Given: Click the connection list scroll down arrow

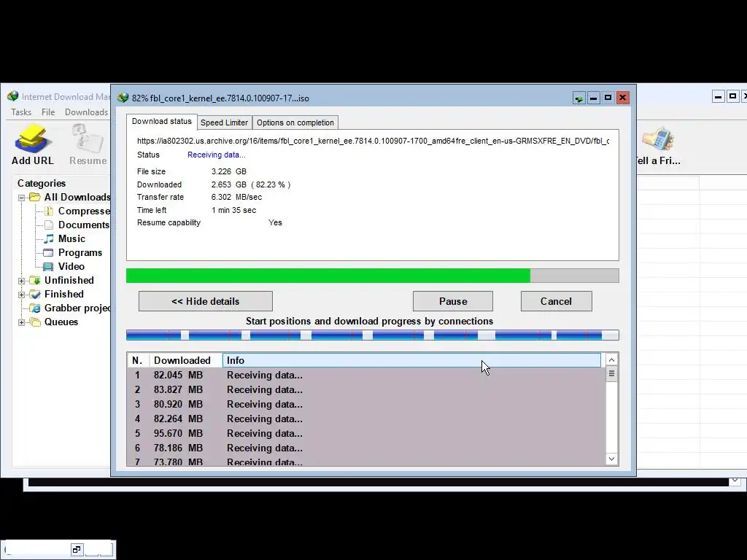Looking at the screenshot, I should tap(612, 459).
